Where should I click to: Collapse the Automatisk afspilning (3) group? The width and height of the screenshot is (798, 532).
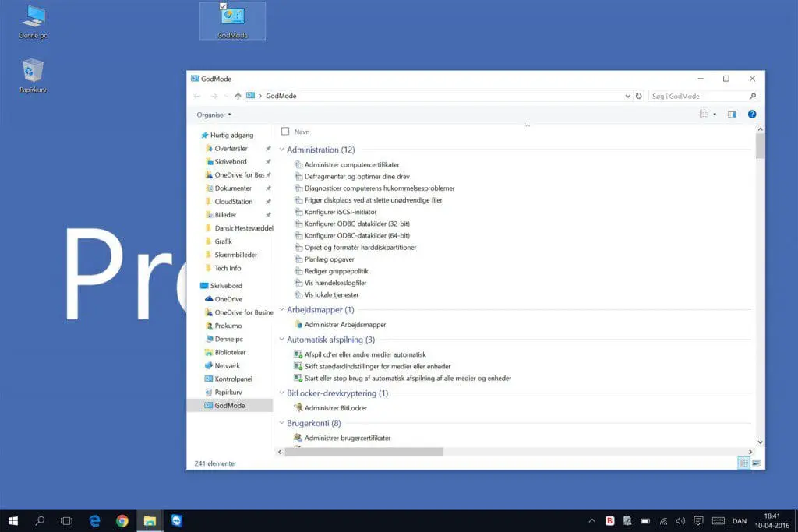pyautogui.click(x=281, y=340)
